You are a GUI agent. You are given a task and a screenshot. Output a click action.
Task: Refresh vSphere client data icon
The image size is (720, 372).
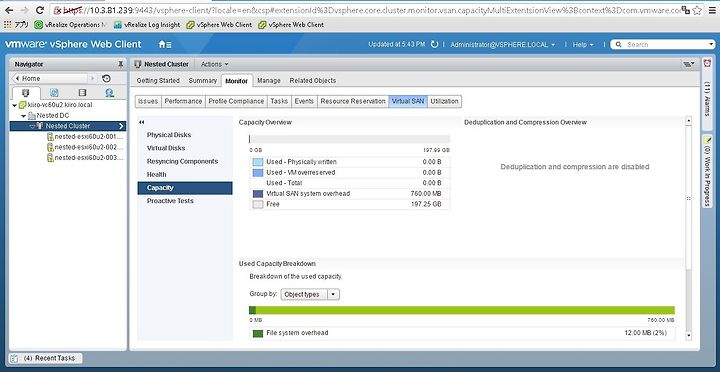click(434, 45)
